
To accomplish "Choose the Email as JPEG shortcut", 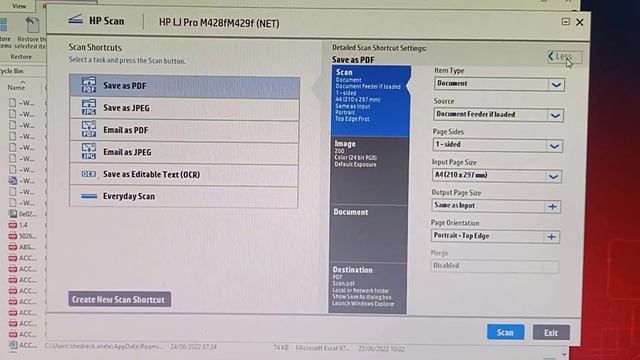I will pos(184,152).
